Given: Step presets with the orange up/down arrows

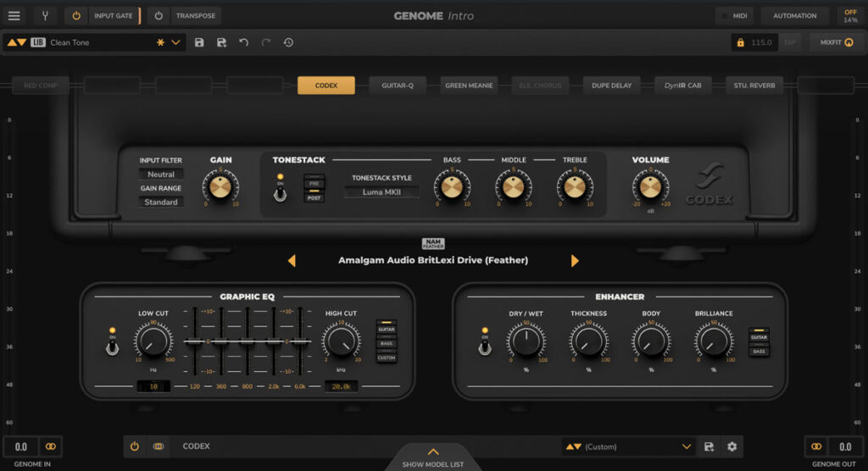Looking at the screenshot, I should (17, 42).
